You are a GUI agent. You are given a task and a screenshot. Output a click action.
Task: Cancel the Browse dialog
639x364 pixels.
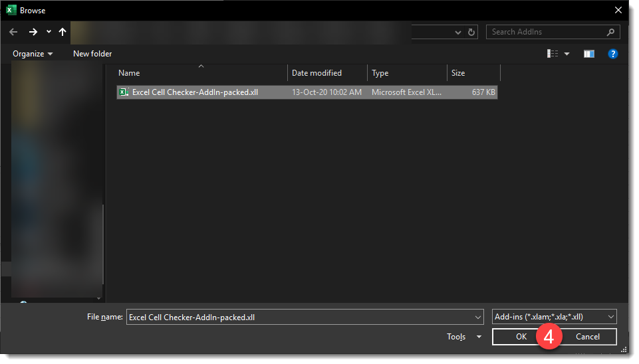pyautogui.click(x=588, y=337)
